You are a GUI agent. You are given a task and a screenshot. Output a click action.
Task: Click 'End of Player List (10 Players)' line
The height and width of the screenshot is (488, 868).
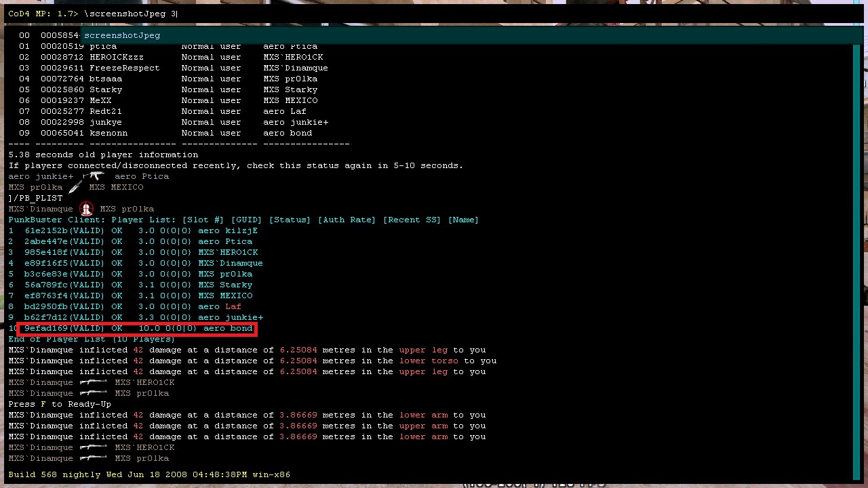coord(92,339)
